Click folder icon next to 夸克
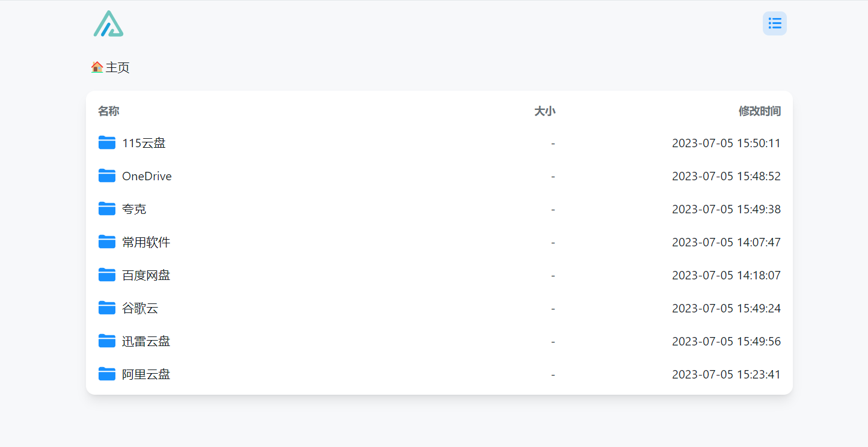868x447 pixels. (x=107, y=209)
